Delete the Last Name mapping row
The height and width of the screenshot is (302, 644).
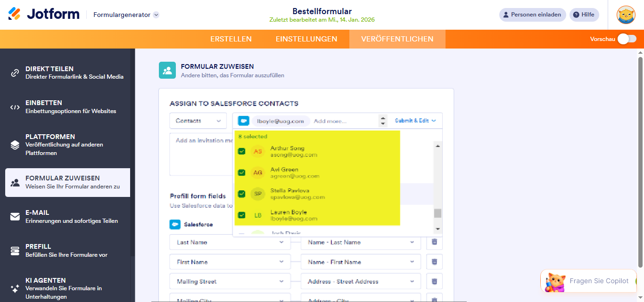point(435,242)
